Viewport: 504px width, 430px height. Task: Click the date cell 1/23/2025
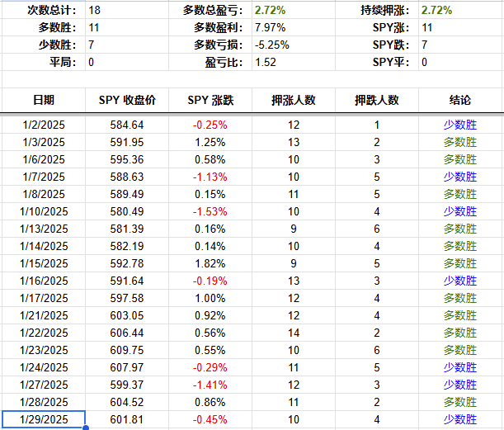44,351
